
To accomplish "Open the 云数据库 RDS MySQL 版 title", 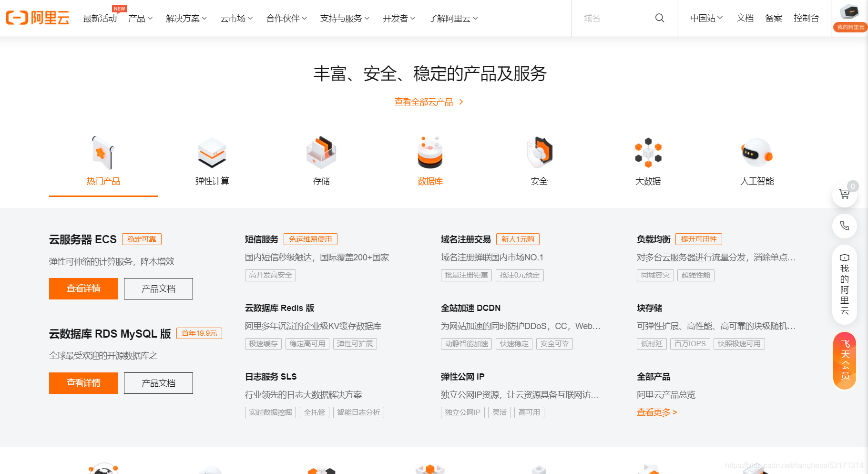I will 110,334.
